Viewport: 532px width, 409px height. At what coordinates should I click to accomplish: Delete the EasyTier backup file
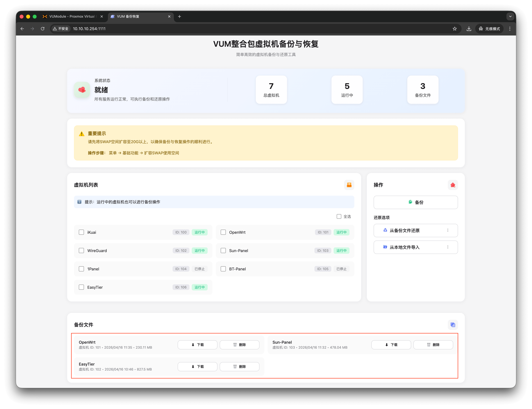pyautogui.click(x=239, y=367)
